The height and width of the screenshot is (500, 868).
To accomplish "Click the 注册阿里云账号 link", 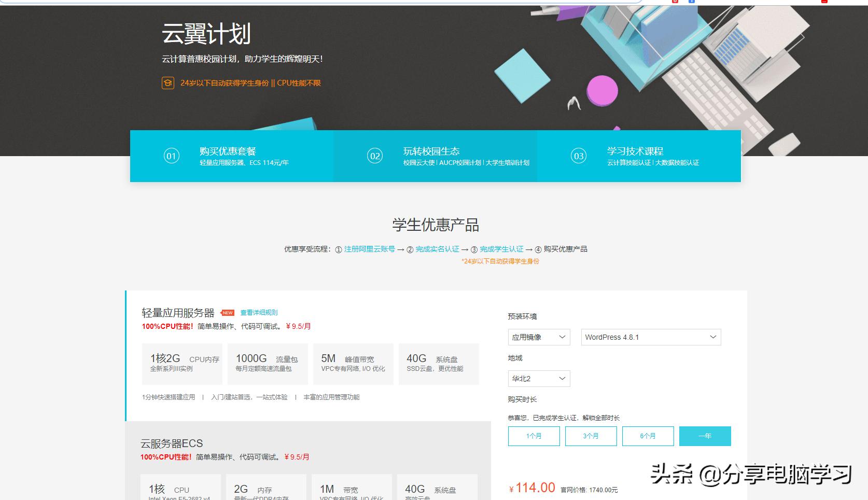I will 369,249.
